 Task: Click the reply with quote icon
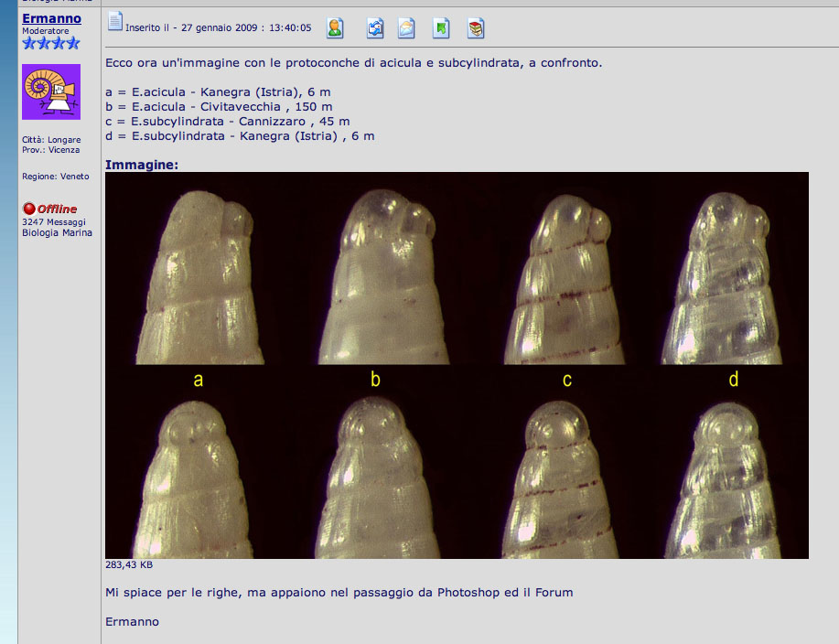375,28
